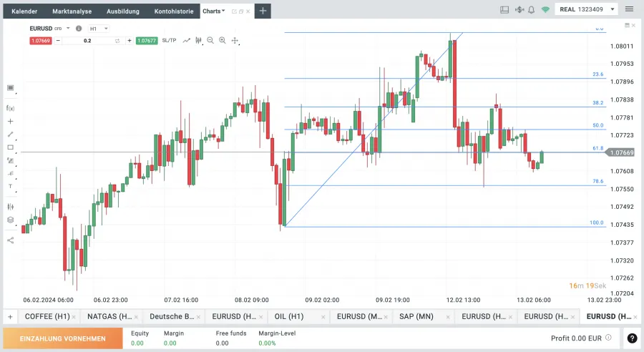Expand the Charts tab dropdown arrow
Screen dimensions: 644x352
223,11
